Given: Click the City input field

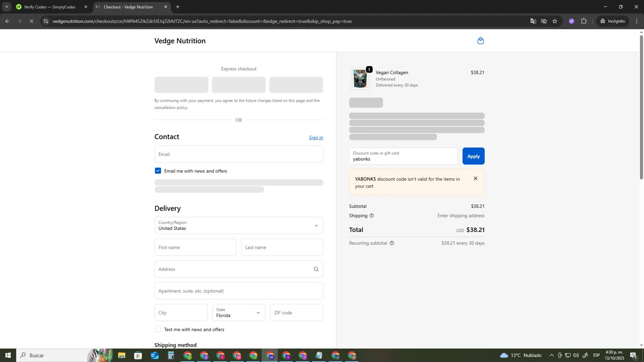Looking at the screenshot, I should (x=181, y=313).
